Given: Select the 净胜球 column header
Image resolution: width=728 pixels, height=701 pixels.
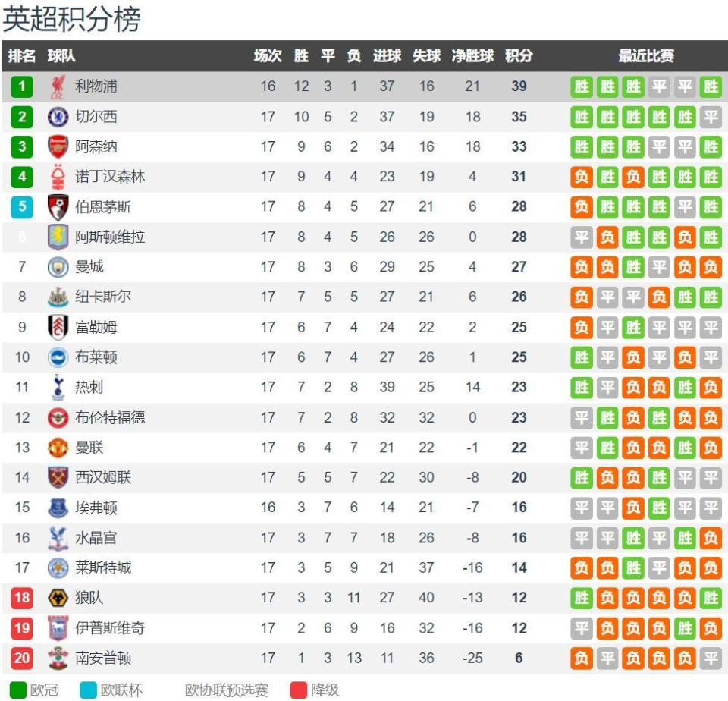Looking at the screenshot, I should (x=472, y=55).
